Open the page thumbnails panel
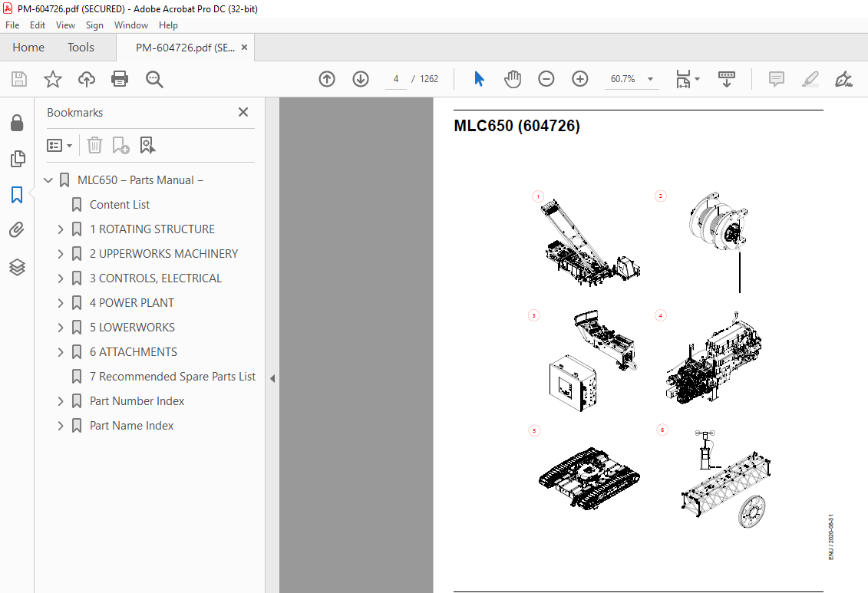Image resolution: width=868 pixels, height=593 pixels. [17, 159]
